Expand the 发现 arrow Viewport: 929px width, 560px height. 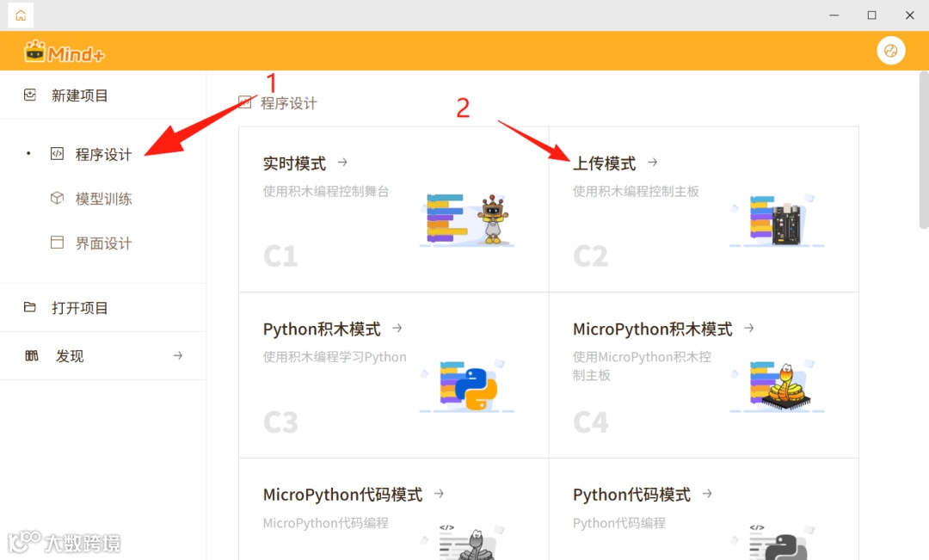coord(178,355)
